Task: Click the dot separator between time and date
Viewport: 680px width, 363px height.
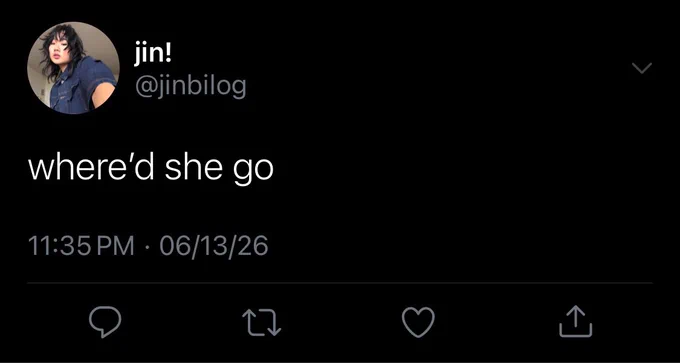Action: [x=147, y=246]
